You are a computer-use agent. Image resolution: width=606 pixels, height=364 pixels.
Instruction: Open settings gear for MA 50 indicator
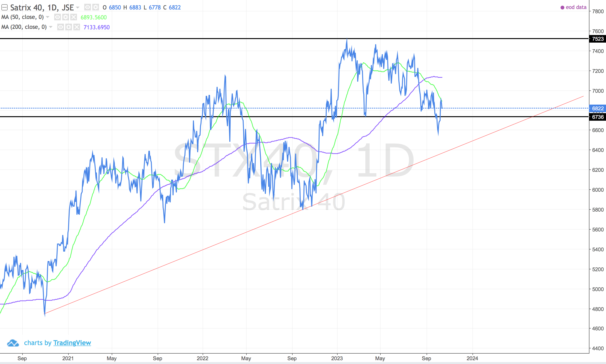[x=66, y=17]
